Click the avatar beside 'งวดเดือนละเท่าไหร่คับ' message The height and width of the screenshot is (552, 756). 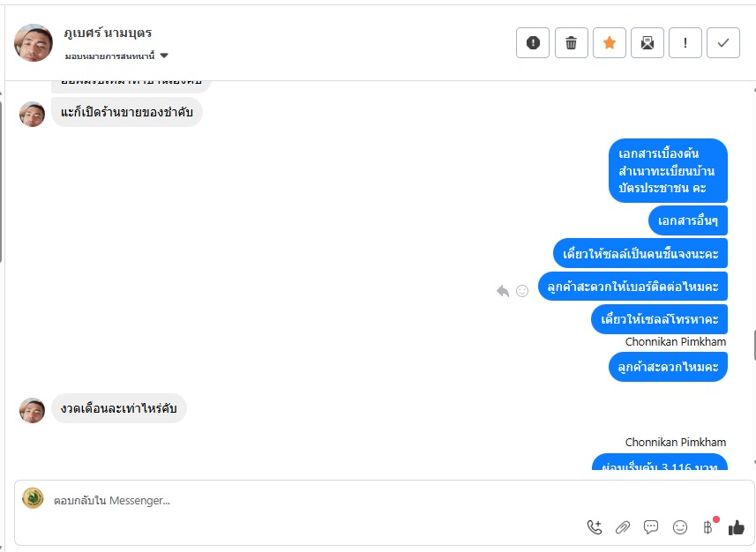click(x=33, y=409)
